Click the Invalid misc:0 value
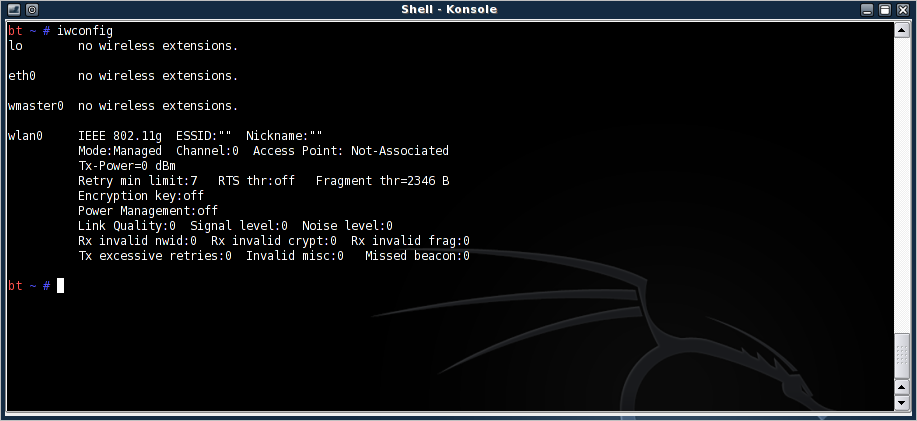917x421 pixels. [x=295, y=256]
